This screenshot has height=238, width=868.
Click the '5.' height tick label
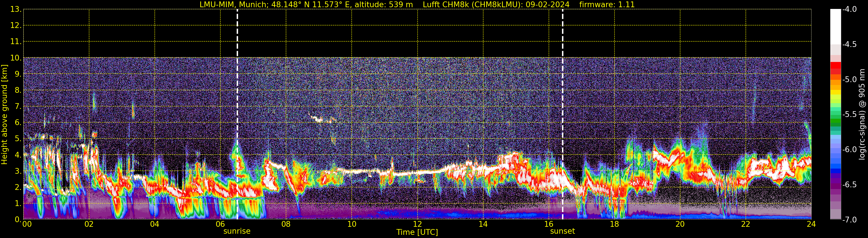point(18,139)
